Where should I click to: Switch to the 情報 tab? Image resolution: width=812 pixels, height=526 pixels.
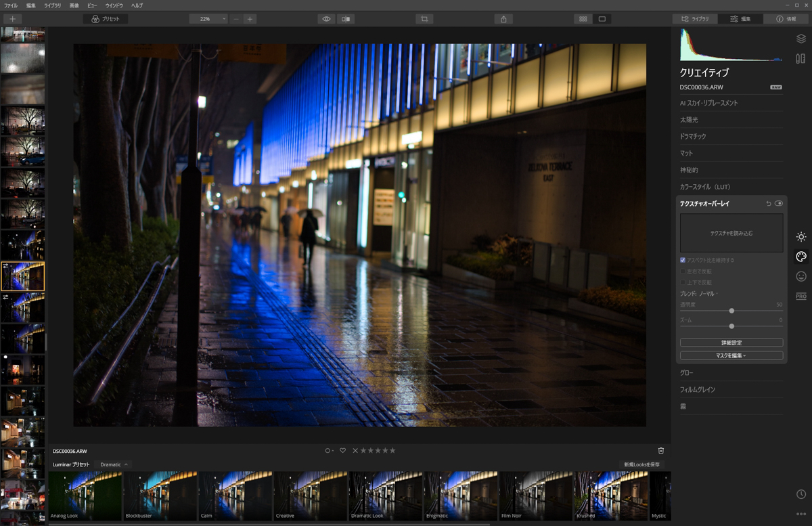tap(786, 19)
